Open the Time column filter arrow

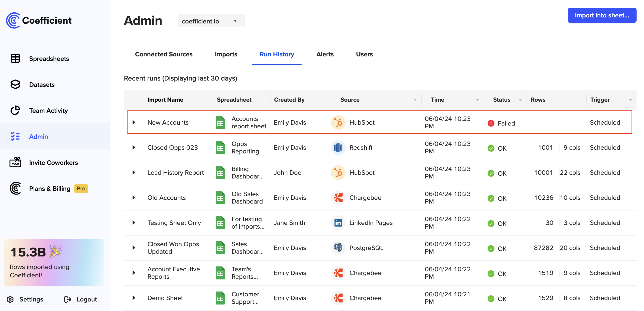[477, 100]
